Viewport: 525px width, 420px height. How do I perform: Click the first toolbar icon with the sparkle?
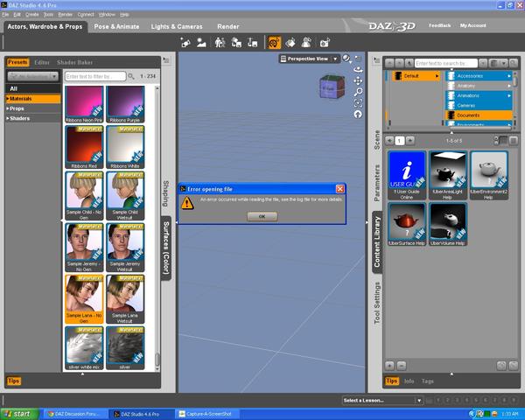click(x=185, y=43)
